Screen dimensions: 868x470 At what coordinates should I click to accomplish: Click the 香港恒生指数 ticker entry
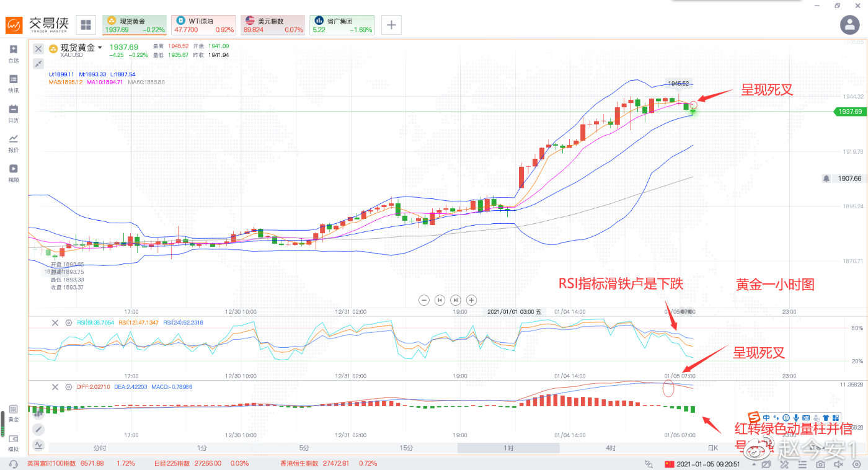(x=329, y=464)
